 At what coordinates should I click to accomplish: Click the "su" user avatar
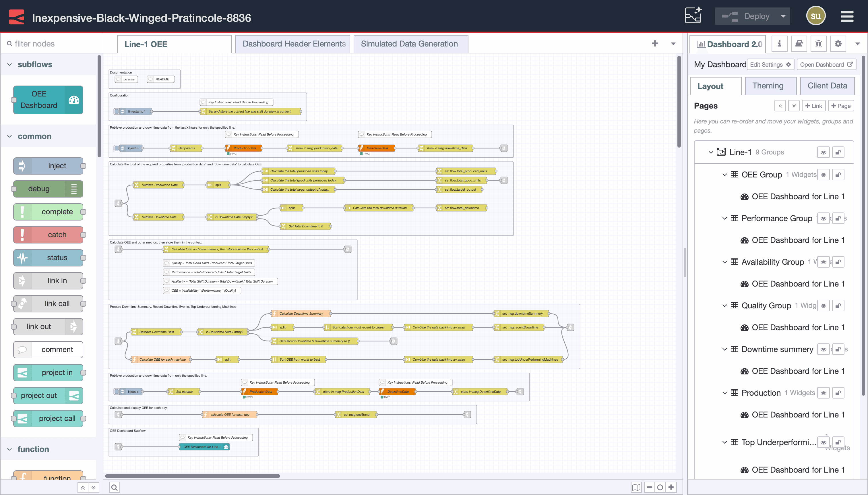(815, 15)
